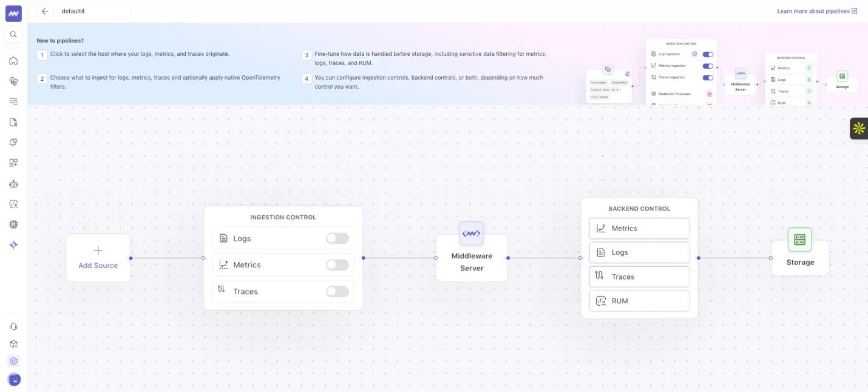
Task: Open the user avatar at sidebar bottom
Action: [x=14, y=379]
